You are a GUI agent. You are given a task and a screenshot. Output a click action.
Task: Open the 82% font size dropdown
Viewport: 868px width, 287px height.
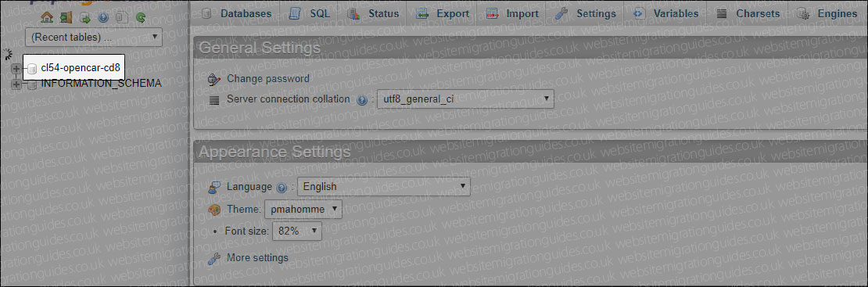(296, 231)
